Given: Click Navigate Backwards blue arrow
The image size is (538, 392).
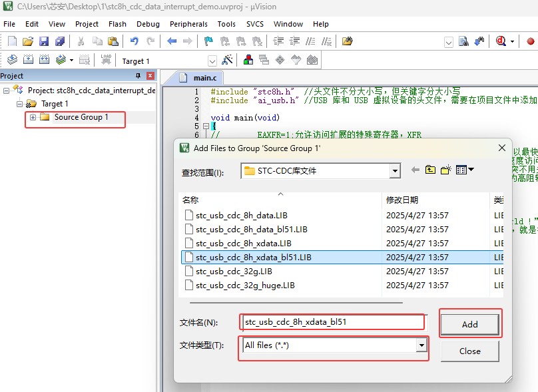Looking at the screenshot, I should coord(172,41).
